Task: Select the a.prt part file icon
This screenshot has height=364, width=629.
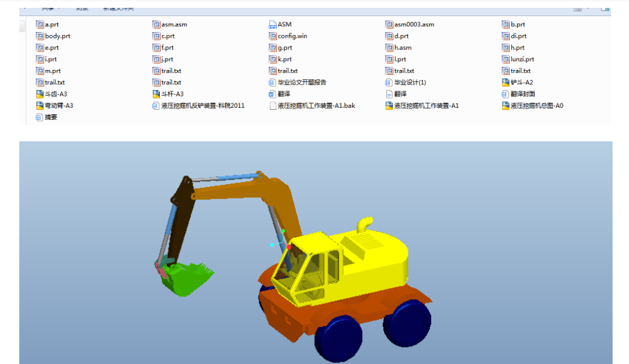Action: click(x=40, y=24)
